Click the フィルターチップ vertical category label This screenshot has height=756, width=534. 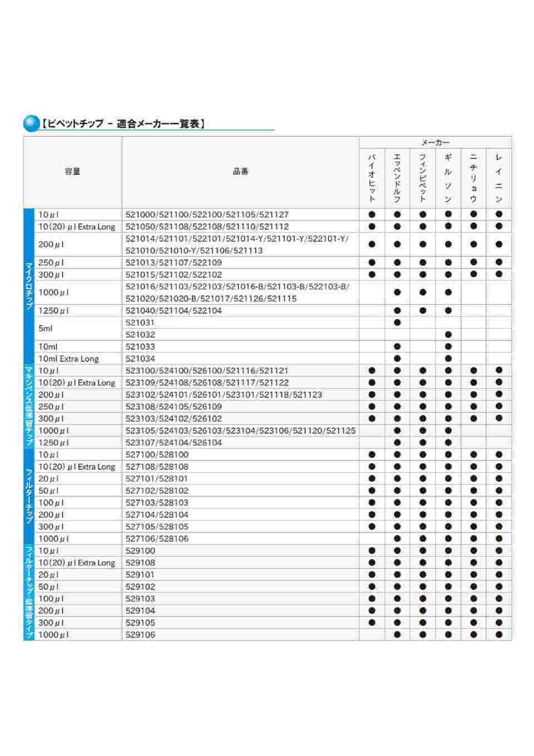[x=29, y=497]
